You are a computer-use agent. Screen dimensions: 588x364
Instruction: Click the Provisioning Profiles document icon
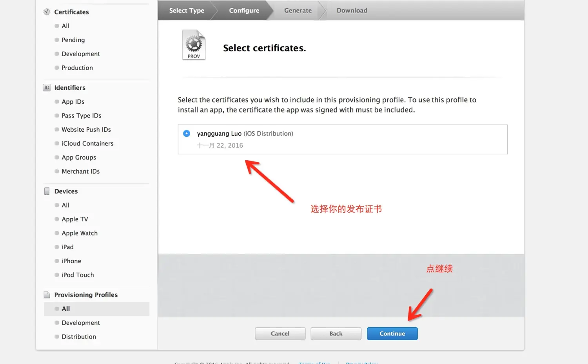47,295
